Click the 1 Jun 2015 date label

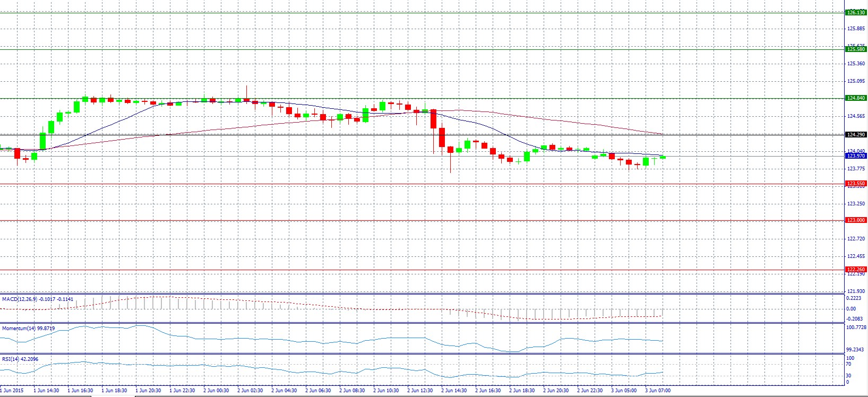pyautogui.click(x=12, y=391)
